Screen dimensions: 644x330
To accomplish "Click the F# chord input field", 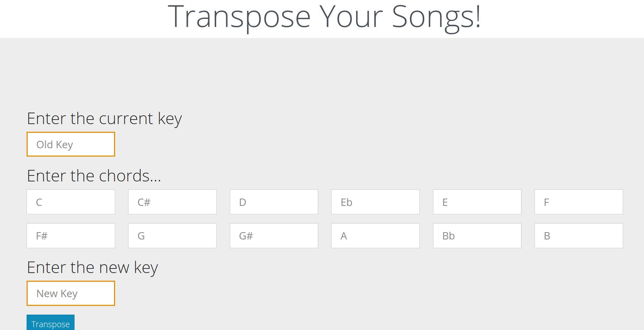I will [71, 236].
